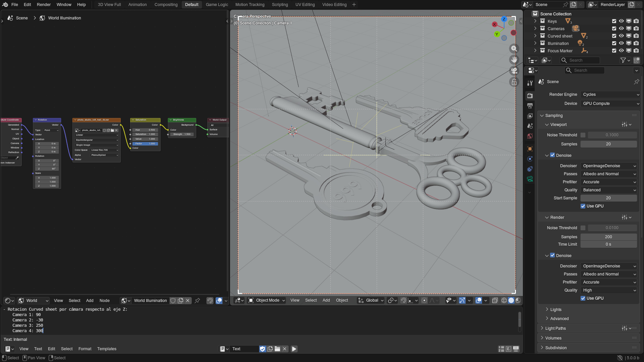
Task: Open the Render menu
Action: pos(44,5)
